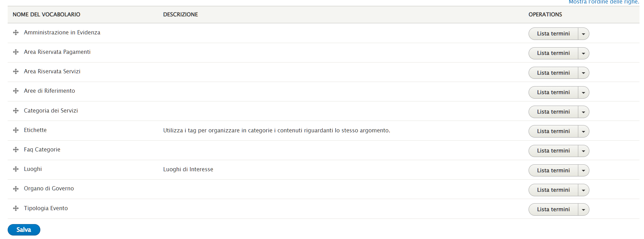Click drag handle for Area Riservata Pagamenti
Viewport: 644px width, 239px height.
(16, 52)
